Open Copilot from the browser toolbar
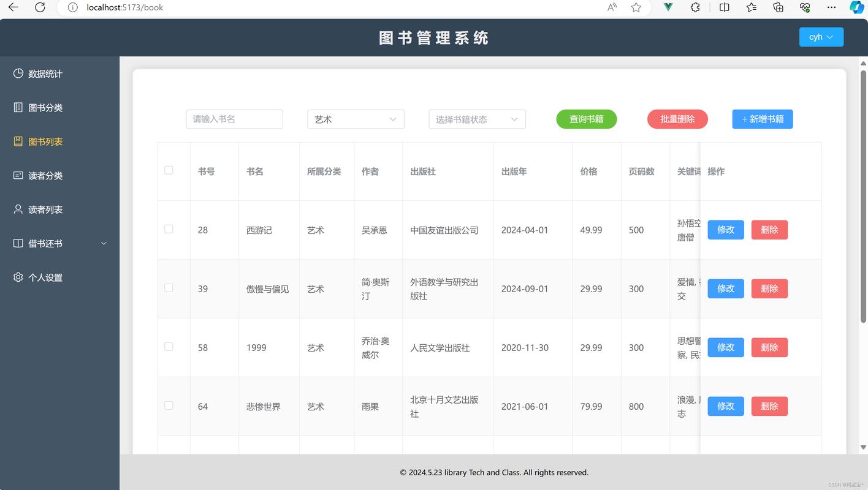868x490 pixels. (x=856, y=7)
